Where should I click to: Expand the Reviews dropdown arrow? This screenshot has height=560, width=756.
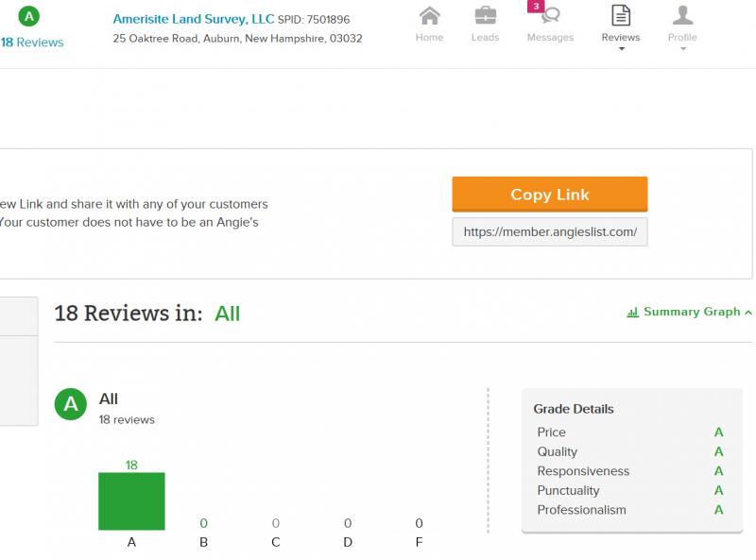pos(621,49)
